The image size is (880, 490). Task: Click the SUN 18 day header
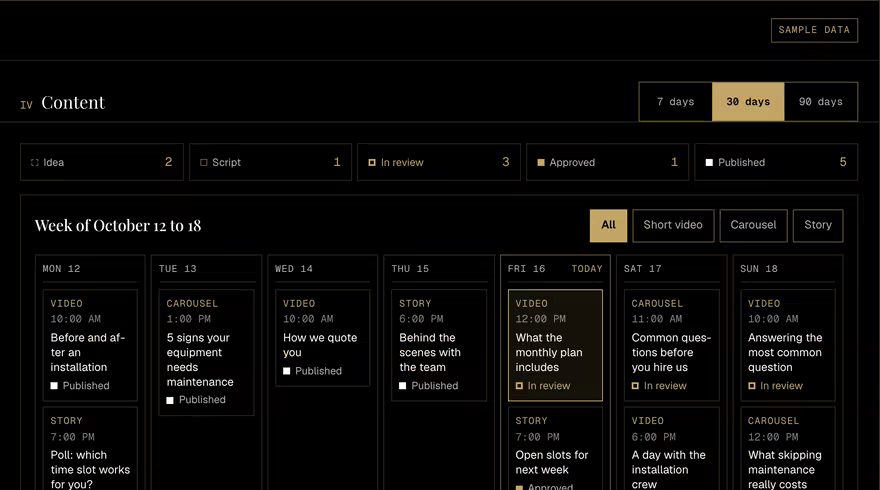759,269
